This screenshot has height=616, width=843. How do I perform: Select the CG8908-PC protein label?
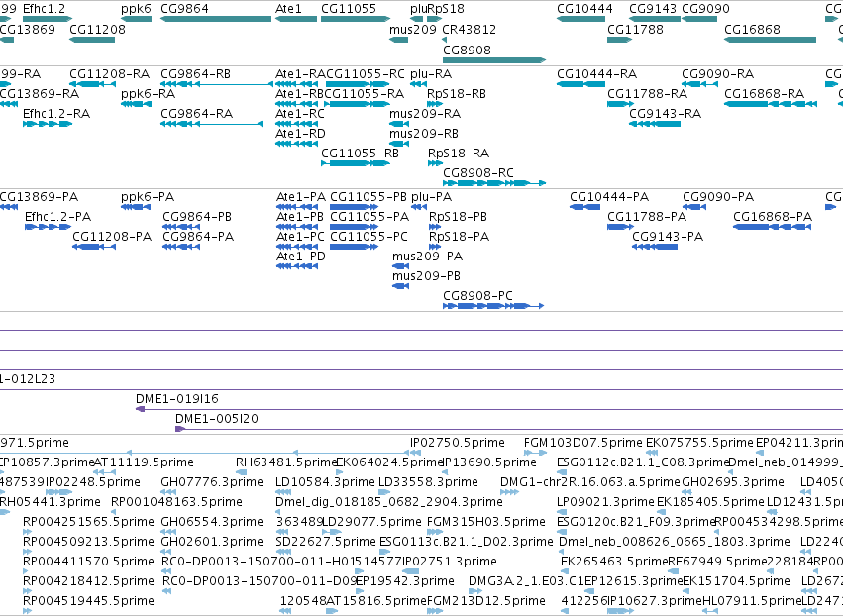[477, 296]
